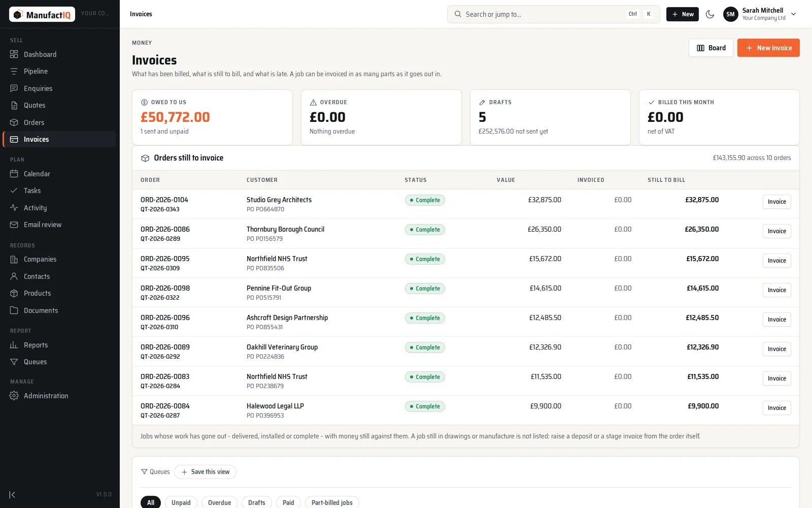Go to Enquiries sidebar icon
The width and height of the screenshot is (812, 508).
[x=14, y=88]
